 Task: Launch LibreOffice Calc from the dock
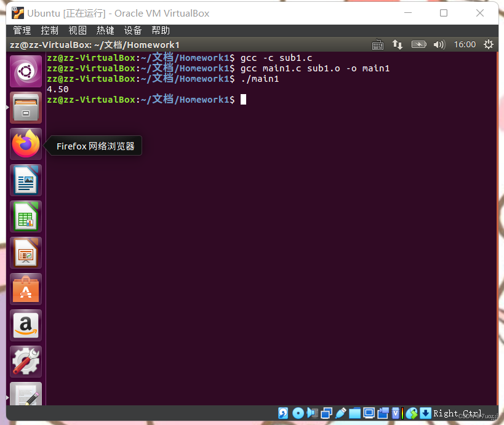pos(25,216)
